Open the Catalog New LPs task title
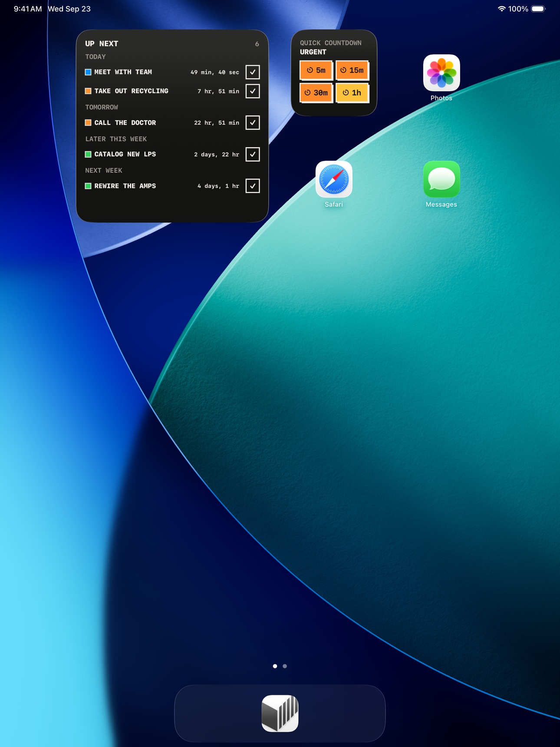This screenshot has height=747, width=560. pos(125,154)
